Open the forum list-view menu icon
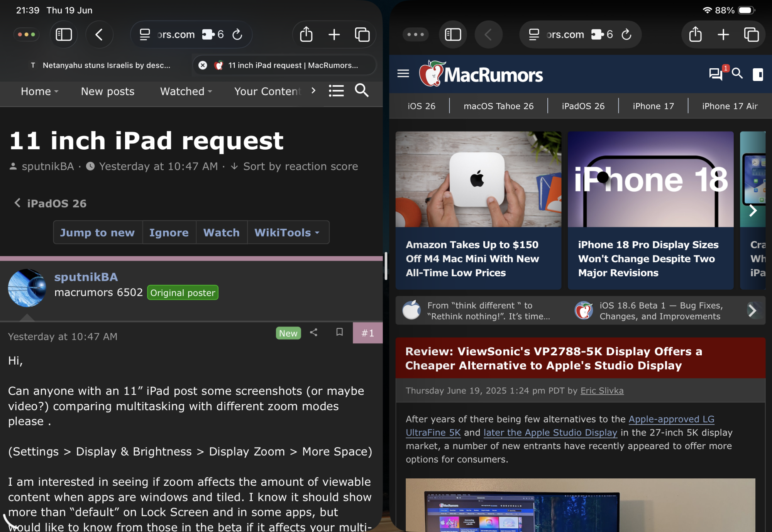The image size is (772, 532). point(336,91)
